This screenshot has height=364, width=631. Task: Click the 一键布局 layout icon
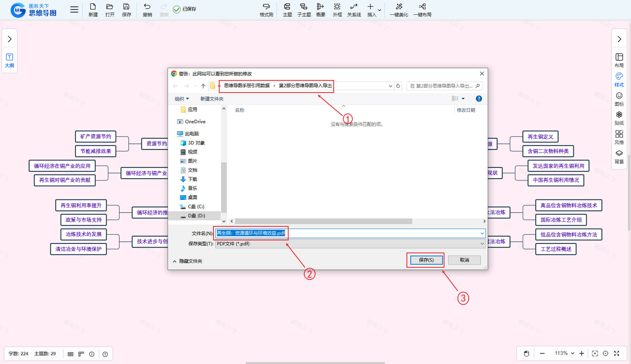pyautogui.click(x=422, y=7)
